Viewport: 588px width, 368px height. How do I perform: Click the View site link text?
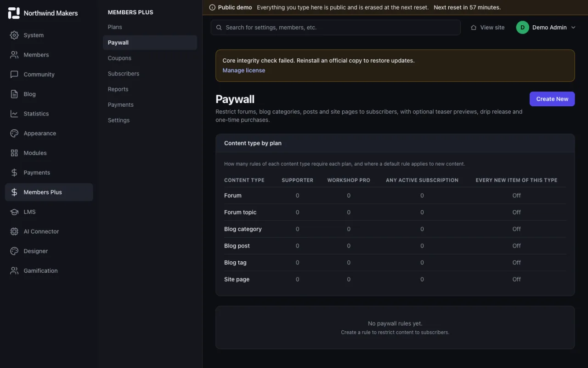tap(492, 28)
